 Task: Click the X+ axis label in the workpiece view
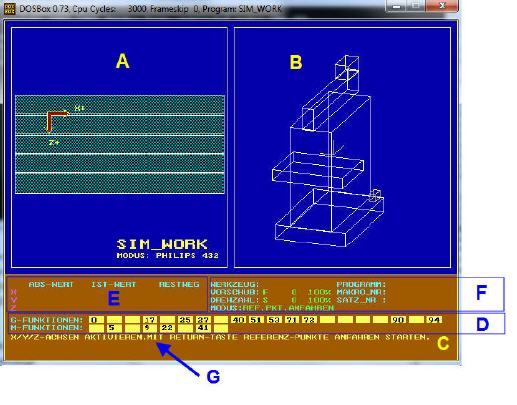(80, 108)
